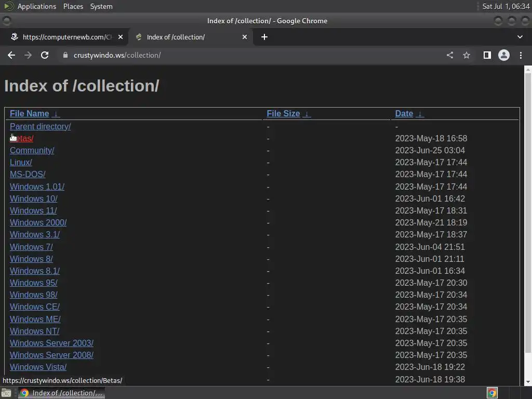Viewport: 532px width, 399px height.
Task: Open a new tab with the plus button
Action: (x=264, y=37)
